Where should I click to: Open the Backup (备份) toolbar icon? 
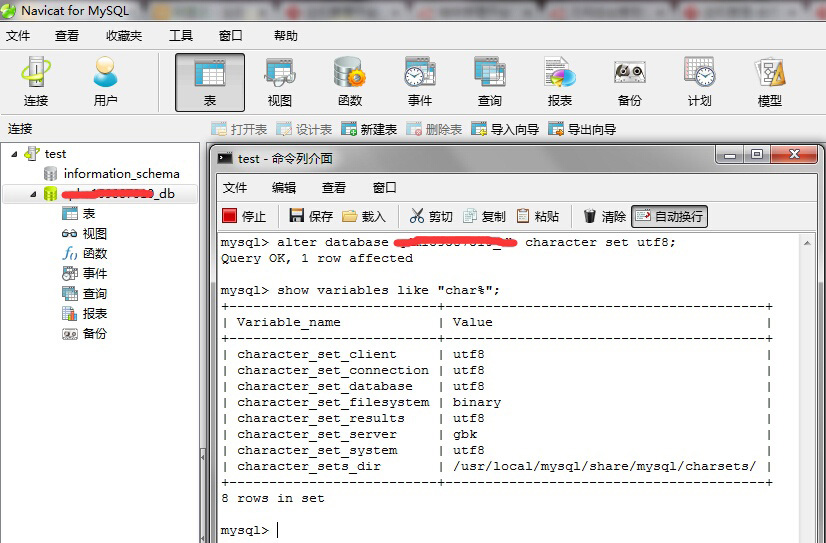tap(629, 82)
